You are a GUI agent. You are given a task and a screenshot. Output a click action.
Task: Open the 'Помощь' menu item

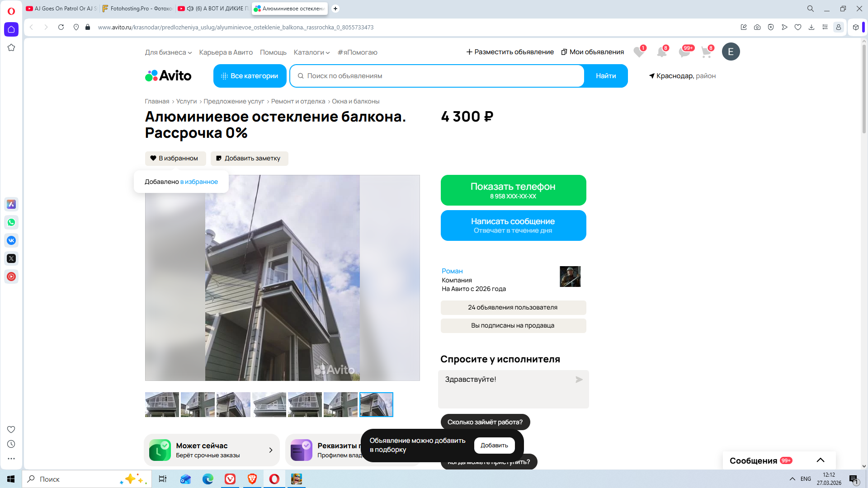(x=273, y=52)
